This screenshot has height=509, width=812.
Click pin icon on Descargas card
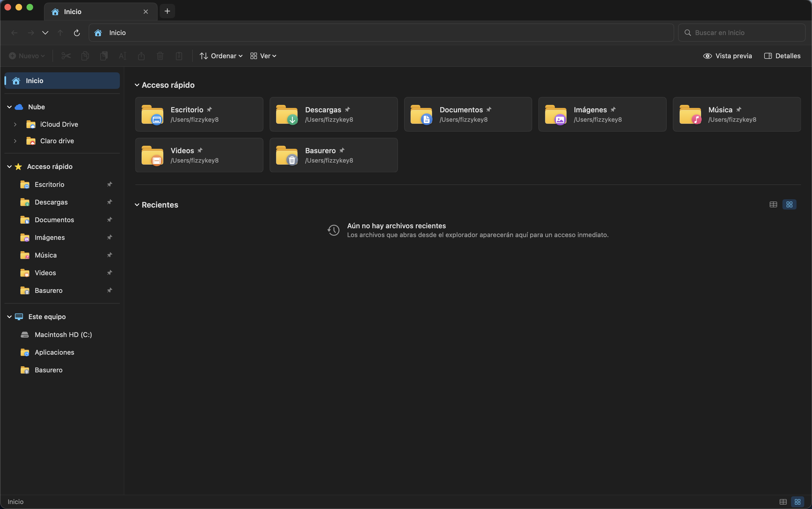(347, 109)
